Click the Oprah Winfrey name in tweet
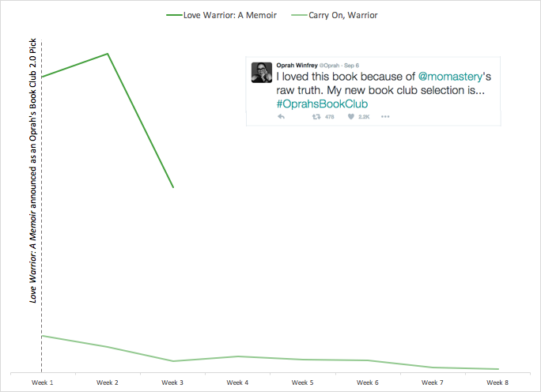 click(x=297, y=65)
